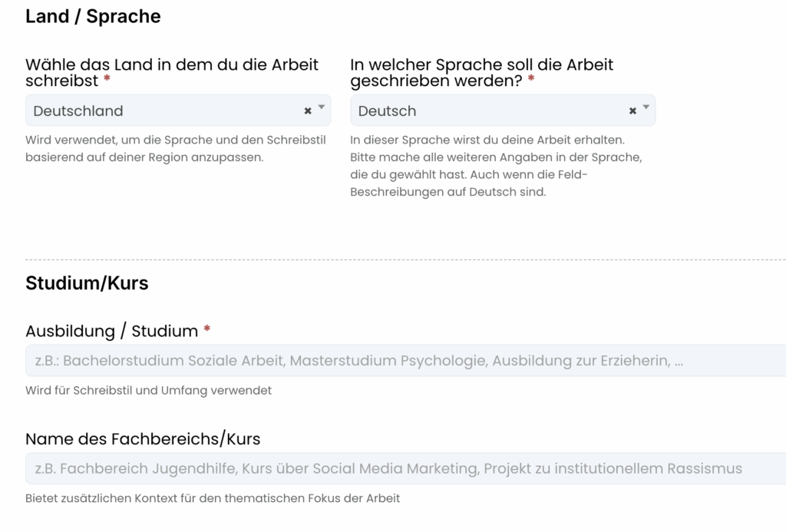This screenshot has height=532, width=786.
Task: Open the Deutschland country select box
Action: click(x=161, y=111)
